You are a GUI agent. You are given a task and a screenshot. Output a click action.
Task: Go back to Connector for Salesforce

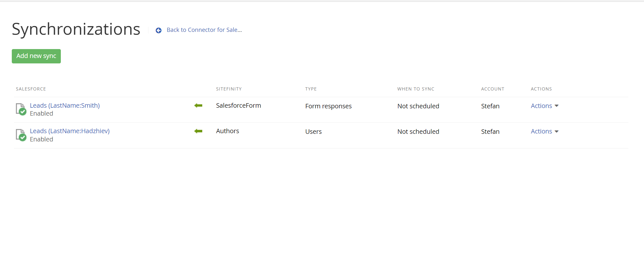204,30
